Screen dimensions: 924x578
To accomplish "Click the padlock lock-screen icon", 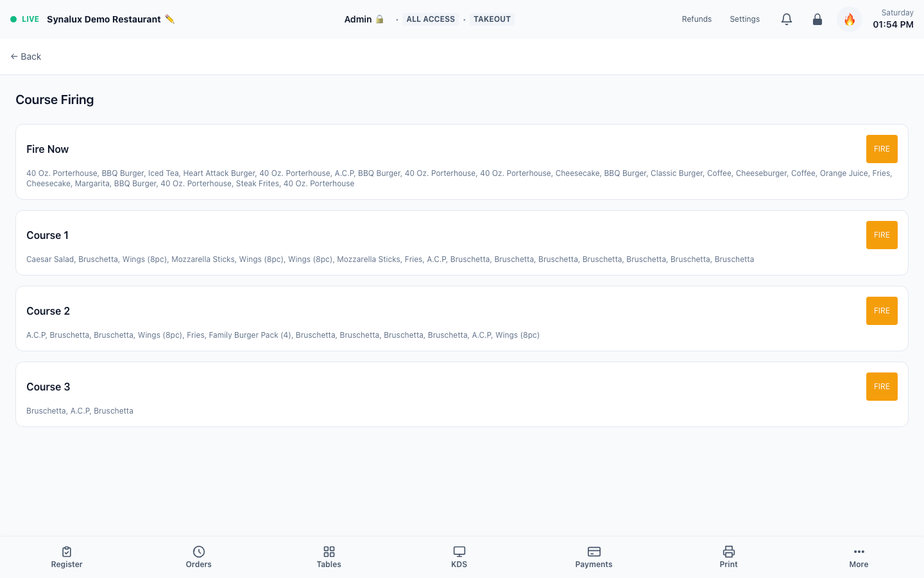I will (817, 19).
